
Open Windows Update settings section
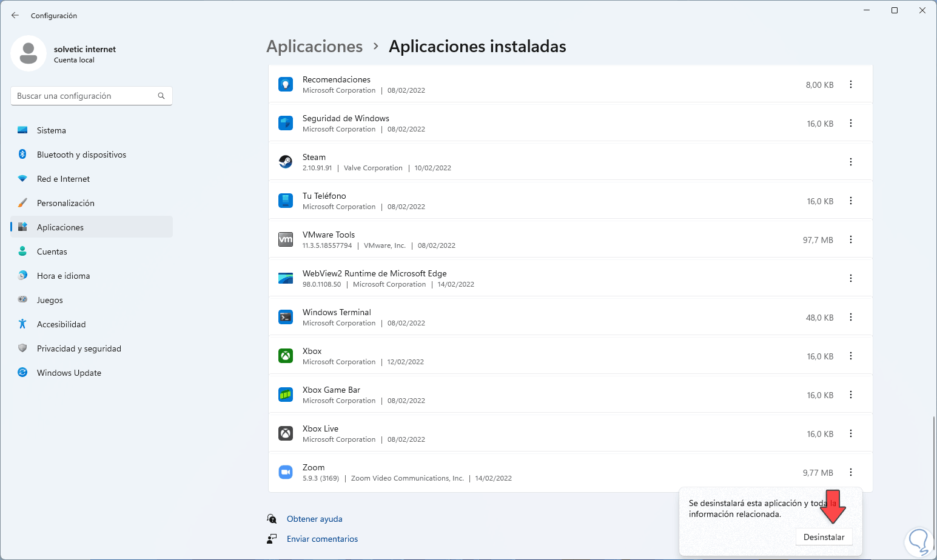coord(69,373)
